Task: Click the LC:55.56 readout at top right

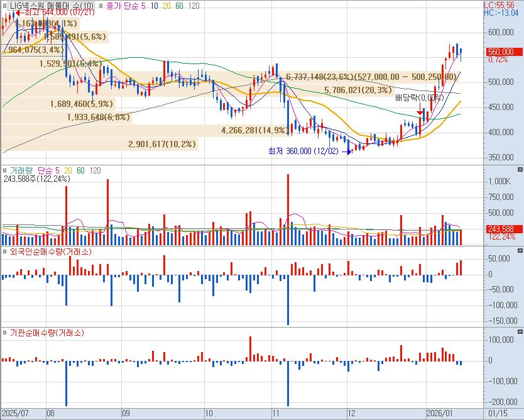Action: pyautogui.click(x=503, y=4)
